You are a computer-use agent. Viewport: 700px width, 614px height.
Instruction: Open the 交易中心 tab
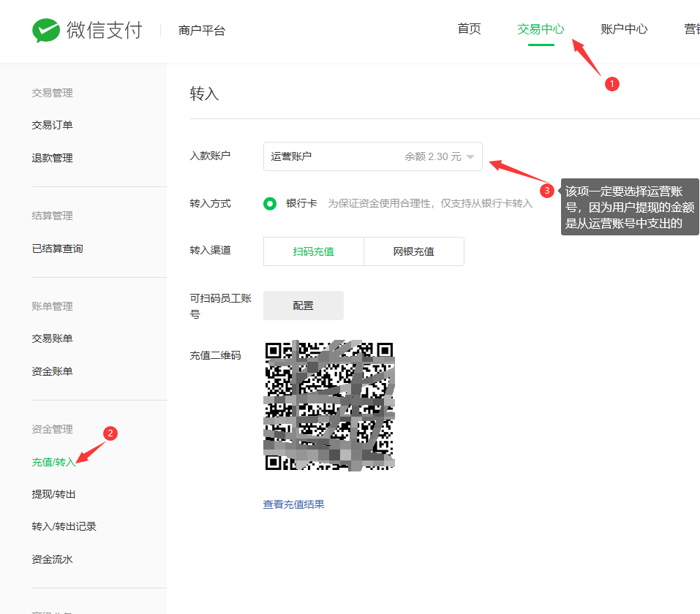[x=541, y=29]
